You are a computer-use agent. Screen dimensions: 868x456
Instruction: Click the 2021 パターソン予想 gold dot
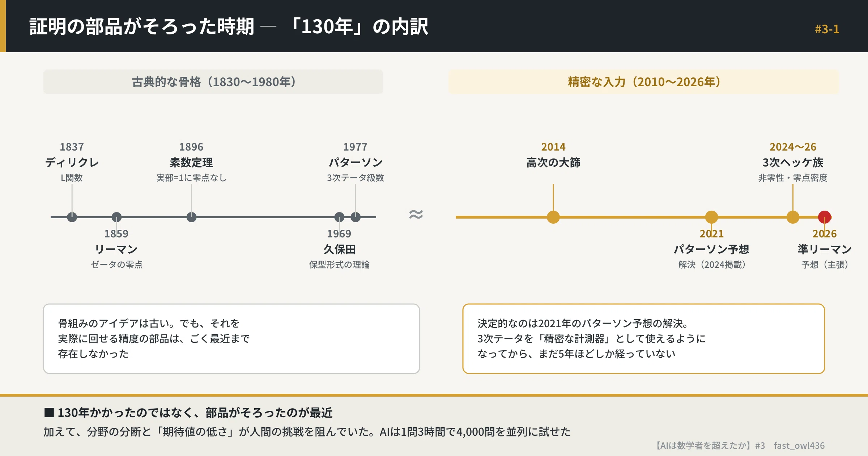(711, 217)
